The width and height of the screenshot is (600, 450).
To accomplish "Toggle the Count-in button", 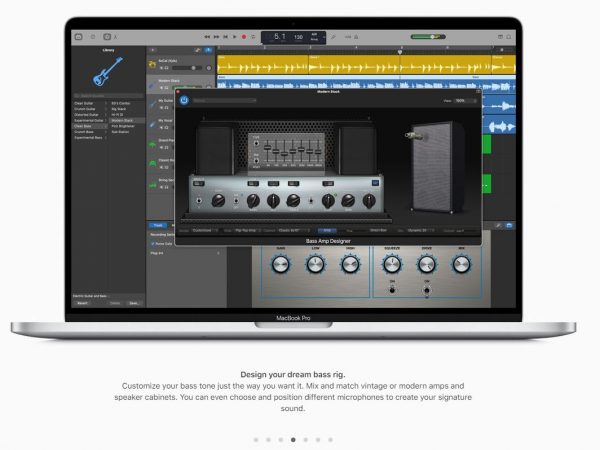I will (347, 37).
